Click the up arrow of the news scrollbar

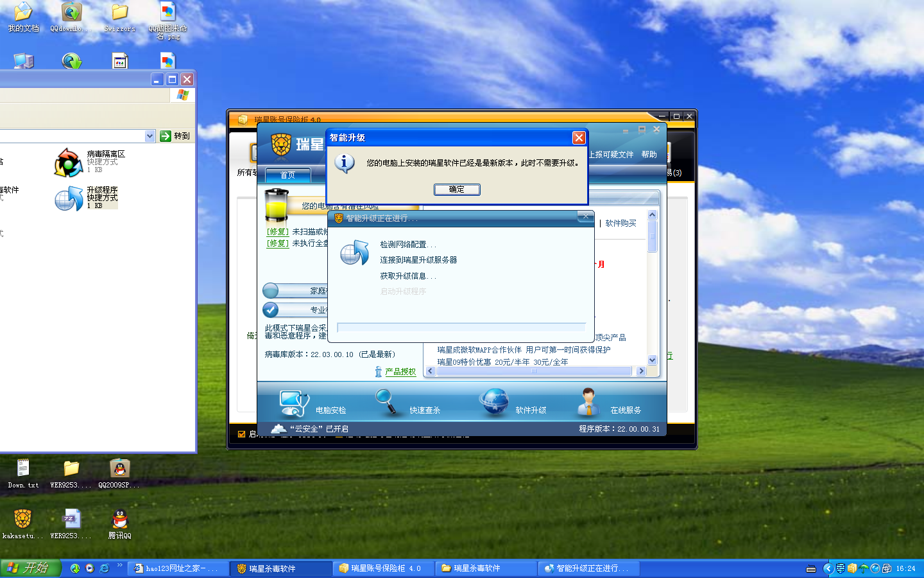pos(653,215)
